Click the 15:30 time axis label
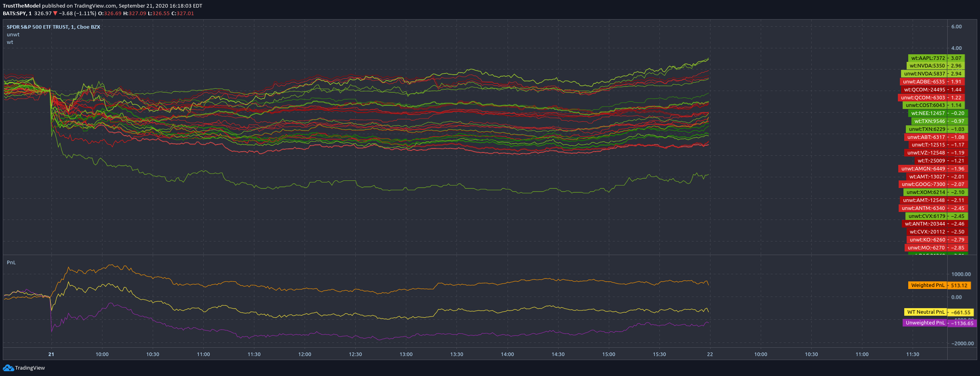 click(659, 354)
